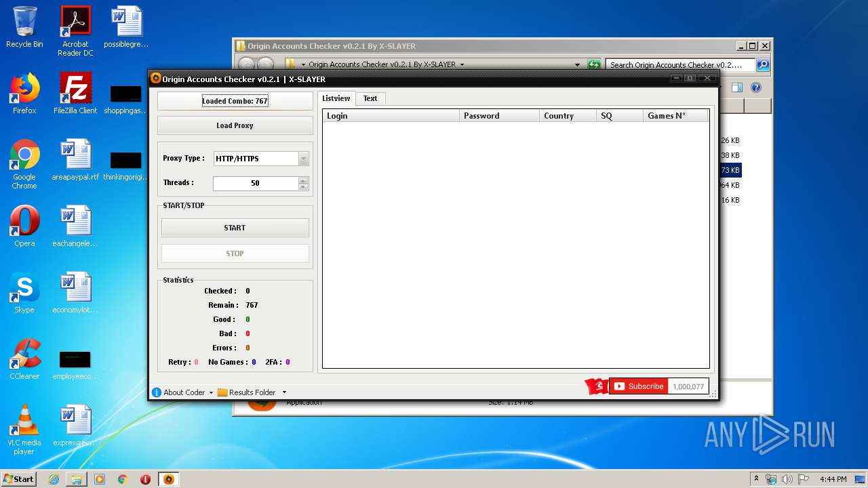The width and height of the screenshot is (868, 488).
Task: Click the Explorer help question-mark icon
Action: click(756, 87)
